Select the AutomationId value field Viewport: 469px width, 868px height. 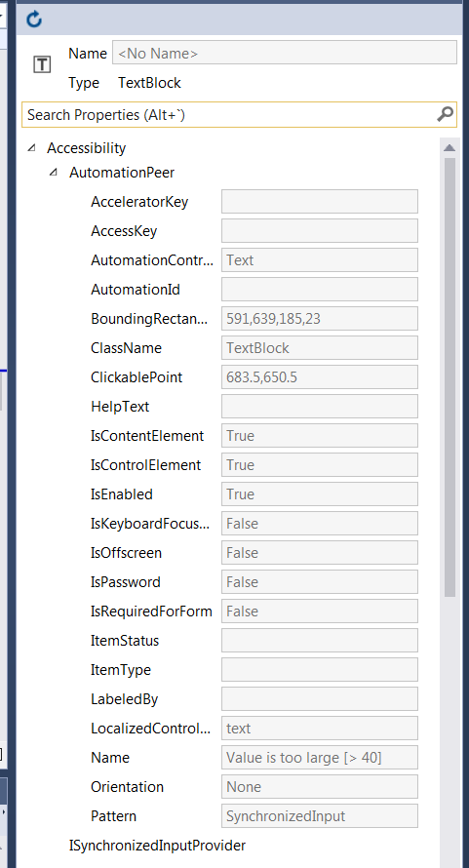(x=320, y=289)
